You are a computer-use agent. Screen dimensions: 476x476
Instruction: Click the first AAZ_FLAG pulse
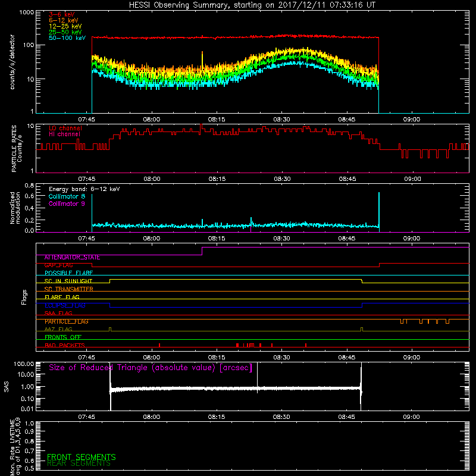[110, 330]
